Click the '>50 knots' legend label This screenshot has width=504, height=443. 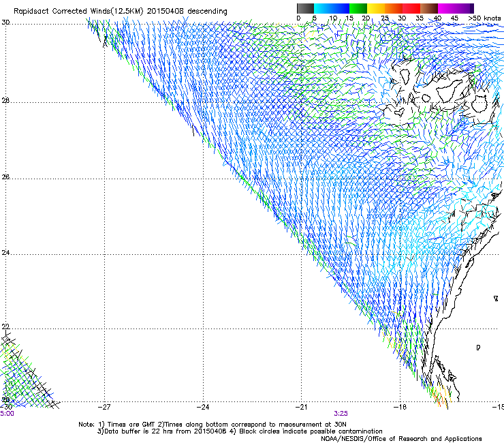[x=484, y=18]
